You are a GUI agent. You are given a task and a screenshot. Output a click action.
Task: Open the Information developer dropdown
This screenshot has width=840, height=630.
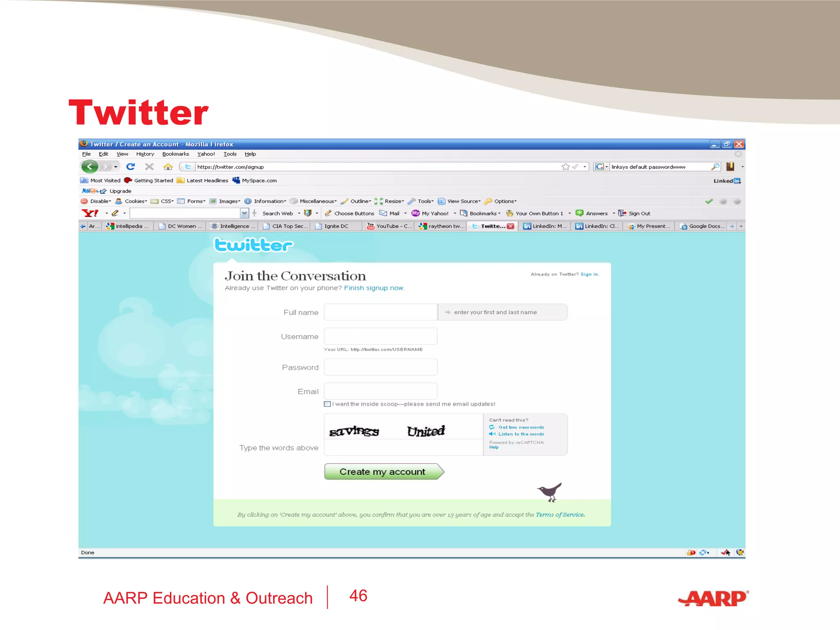tap(265, 201)
